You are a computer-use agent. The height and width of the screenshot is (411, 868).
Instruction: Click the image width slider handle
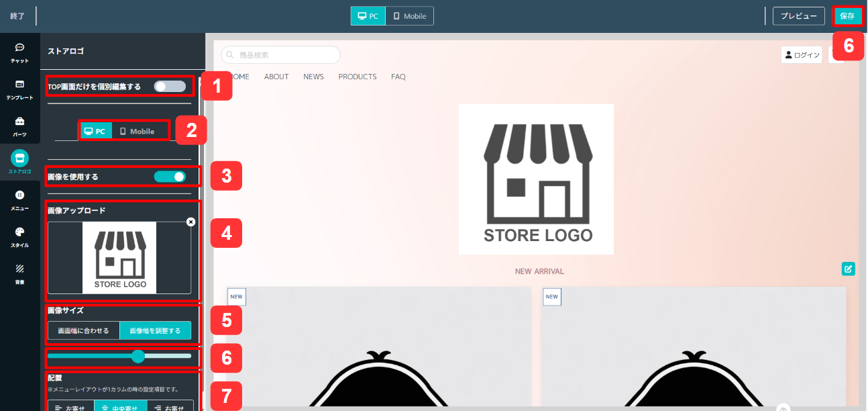pos(138,356)
